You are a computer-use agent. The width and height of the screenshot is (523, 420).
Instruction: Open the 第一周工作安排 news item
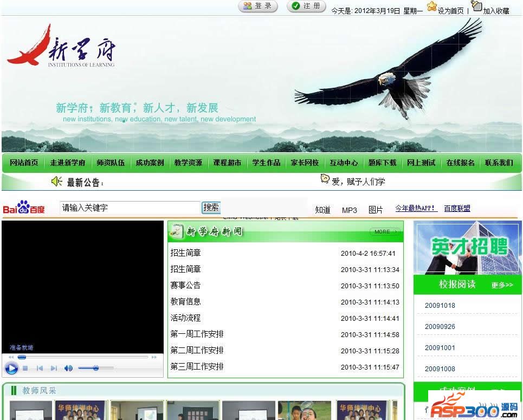(197, 334)
